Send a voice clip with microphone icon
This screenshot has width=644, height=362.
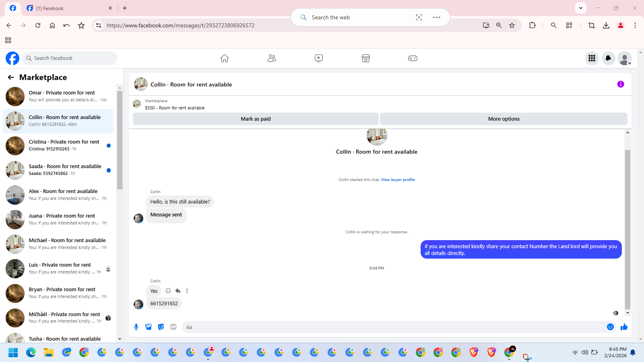point(136,327)
